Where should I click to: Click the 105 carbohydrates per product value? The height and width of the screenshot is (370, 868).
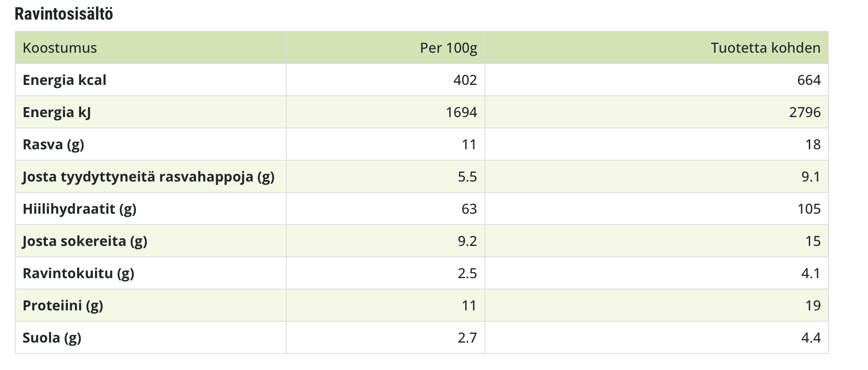point(809,209)
